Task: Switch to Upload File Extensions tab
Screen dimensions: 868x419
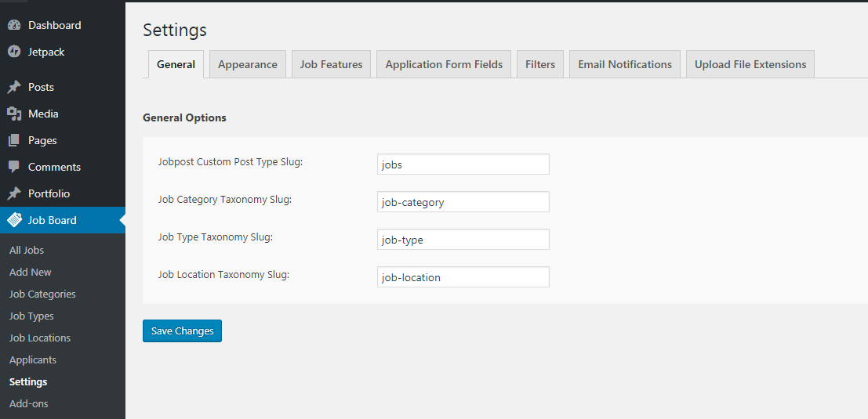Action: point(750,64)
